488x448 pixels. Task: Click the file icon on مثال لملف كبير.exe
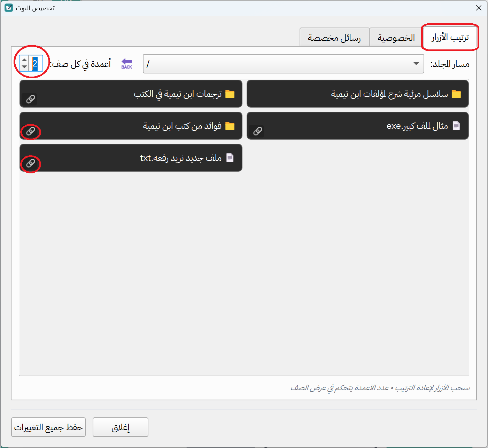pyautogui.click(x=457, y=126)
